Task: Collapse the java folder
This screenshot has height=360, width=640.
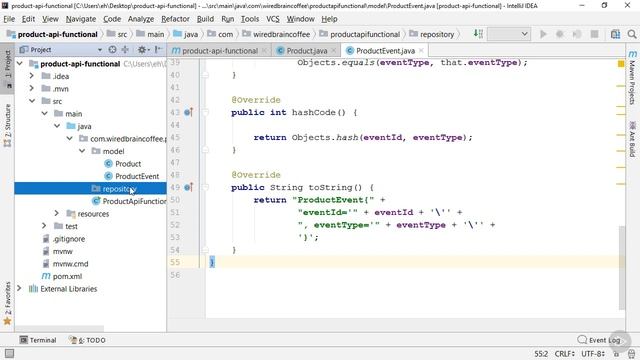Action: (x=57, y=126)
